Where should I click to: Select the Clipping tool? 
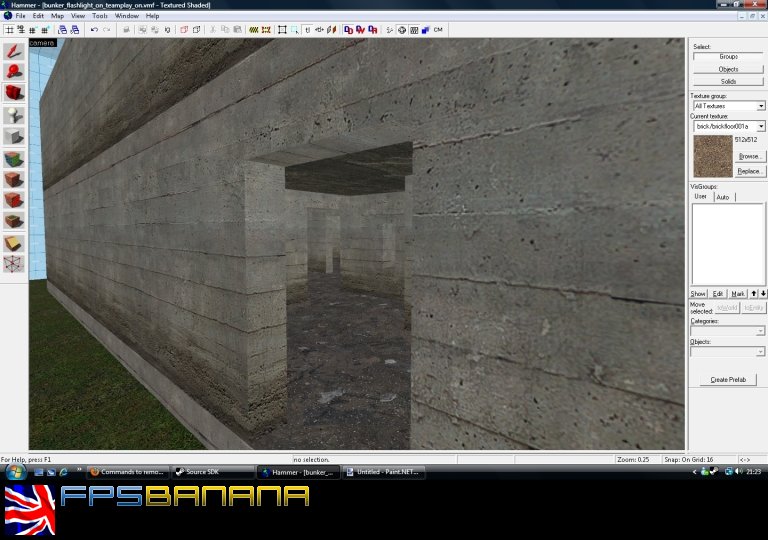(x=14, y=243)
